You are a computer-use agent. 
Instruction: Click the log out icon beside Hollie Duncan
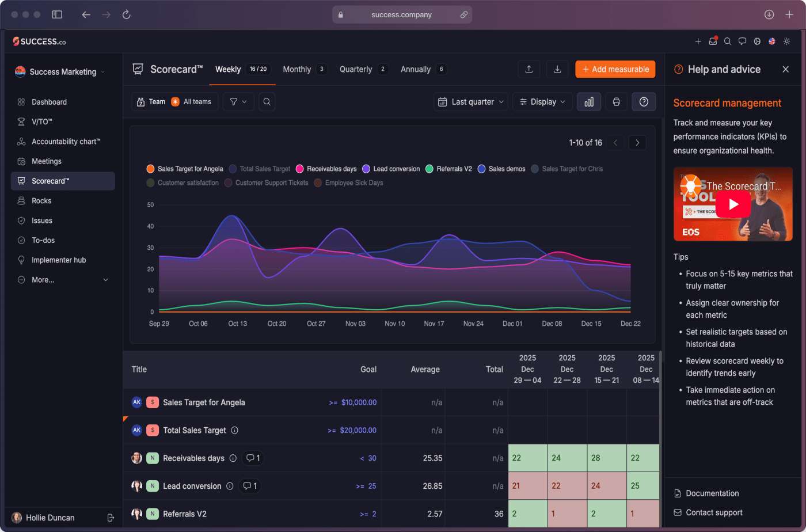point(111,518)
